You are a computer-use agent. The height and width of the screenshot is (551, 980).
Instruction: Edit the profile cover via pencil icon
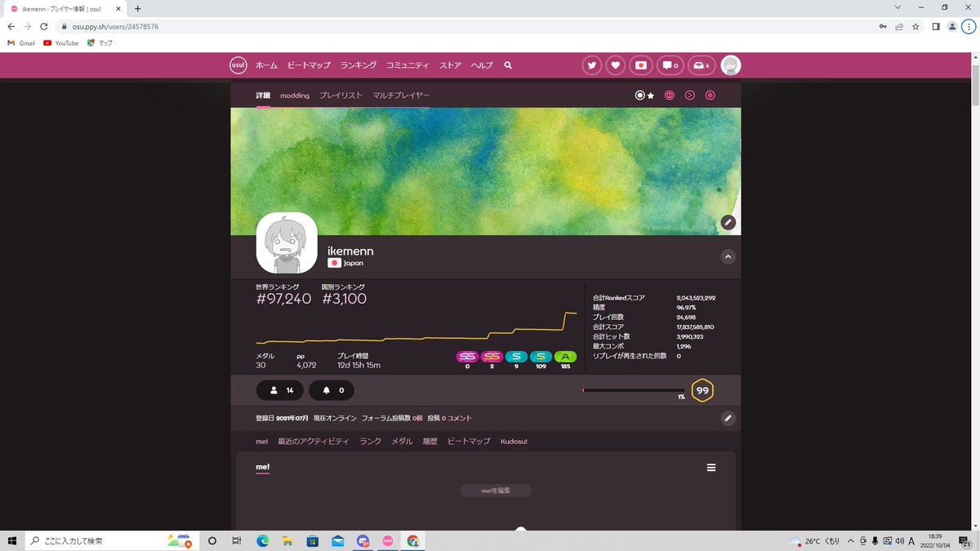coord(728,222)
